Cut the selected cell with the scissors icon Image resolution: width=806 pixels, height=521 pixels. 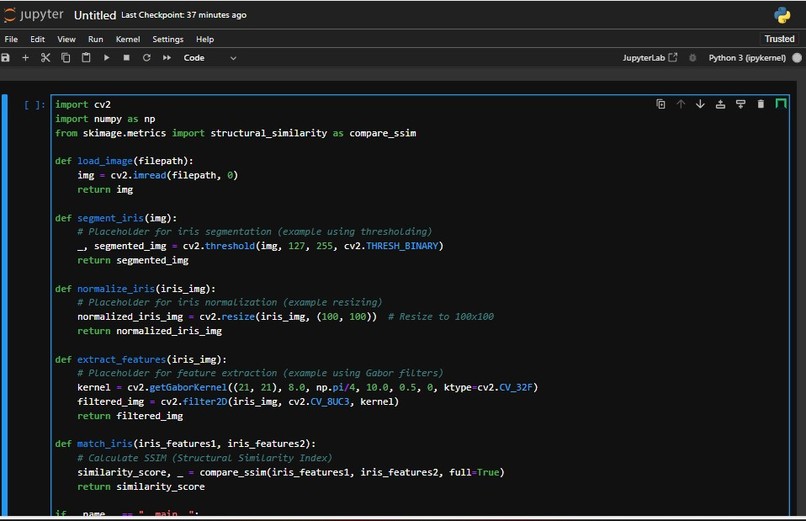(x=45, y=58)
